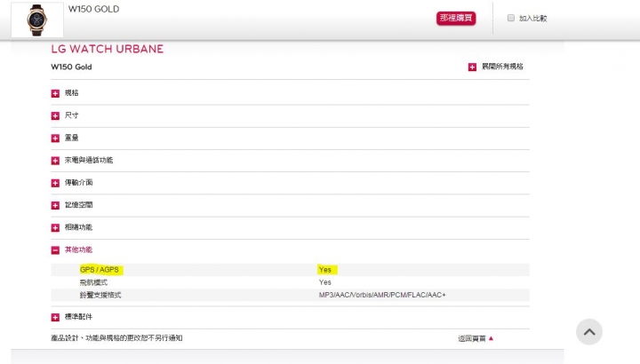Click the highlighted GPS / AGPS label
The width and height of the screenshot is (640, 364).
coord(100,270)
